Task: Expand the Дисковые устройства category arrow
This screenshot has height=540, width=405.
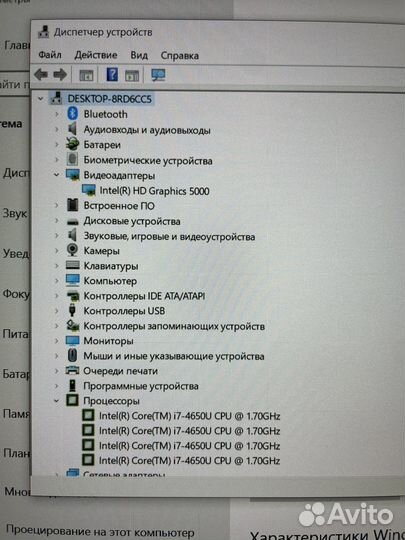Action: pyautogui.click(x=57, y=221)
